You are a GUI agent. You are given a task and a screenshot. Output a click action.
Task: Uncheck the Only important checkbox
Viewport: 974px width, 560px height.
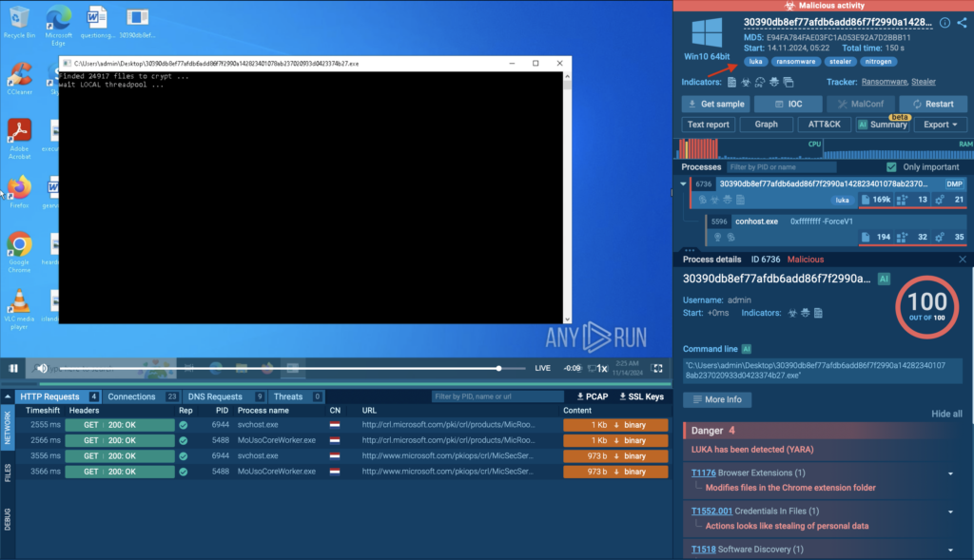890,167
